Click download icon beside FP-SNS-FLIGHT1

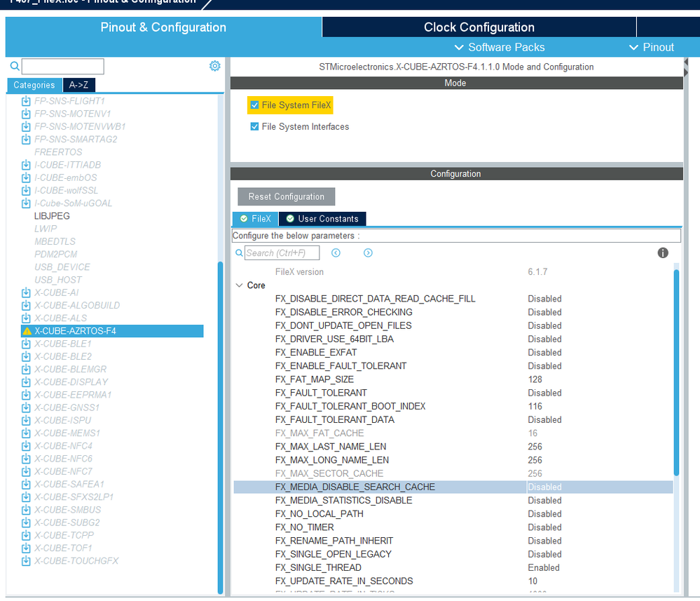[26, 101]
